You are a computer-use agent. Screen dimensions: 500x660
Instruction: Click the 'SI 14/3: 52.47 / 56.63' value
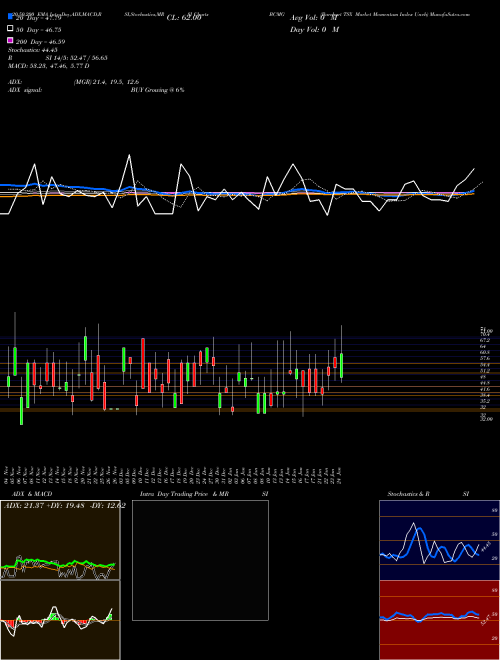77,58
